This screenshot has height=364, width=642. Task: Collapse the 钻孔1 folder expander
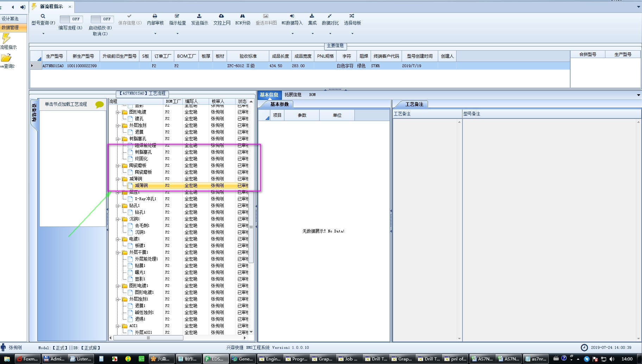(x=118, y=206)
